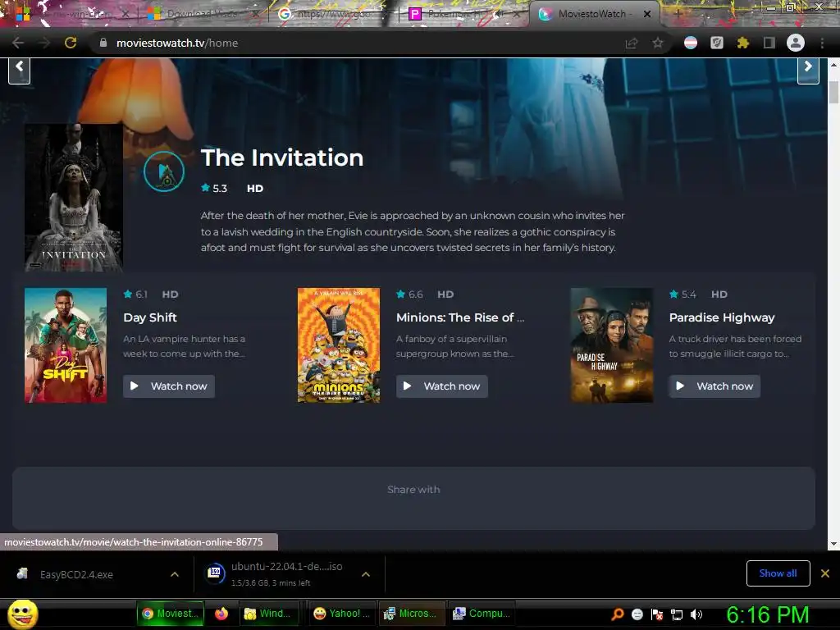Viewport: 840px width, 630px height.
Task: Click the Share with text
Action: tap(413, 489)
